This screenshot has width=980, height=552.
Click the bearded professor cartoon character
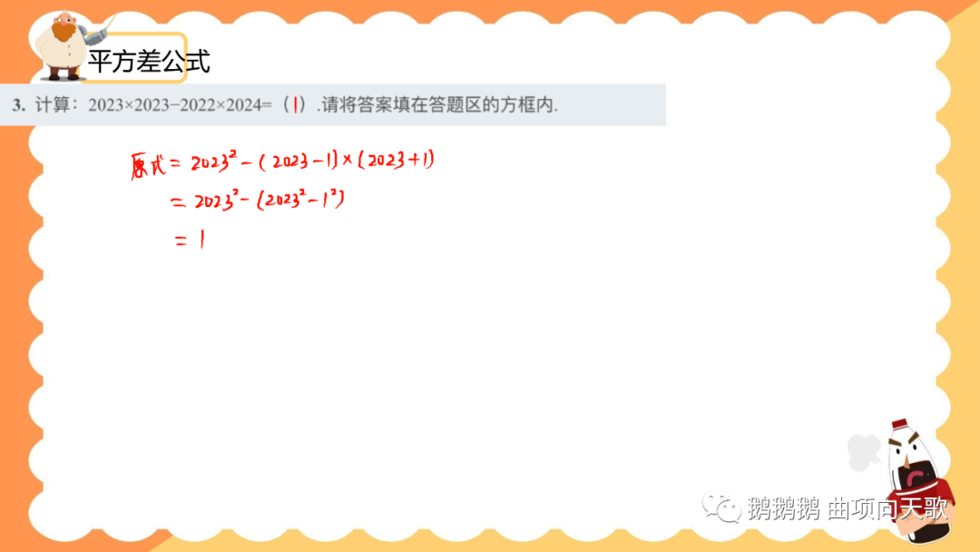(62, 47)
